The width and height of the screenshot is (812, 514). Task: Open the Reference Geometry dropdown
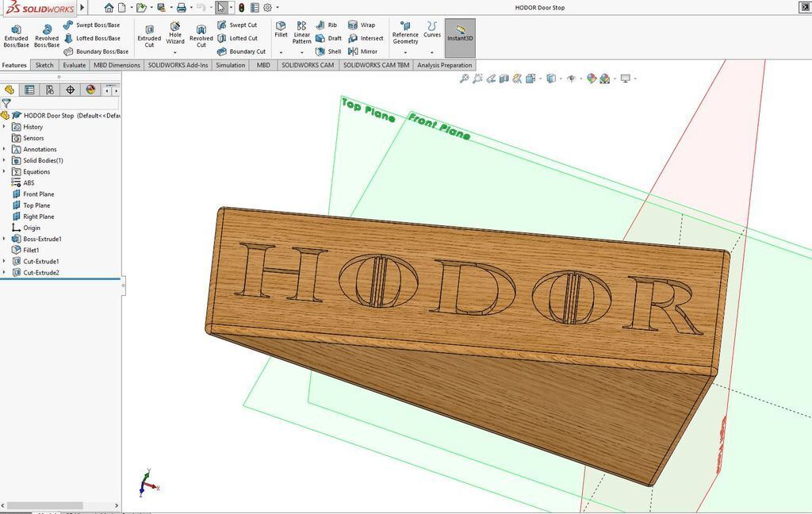click(x=405, y=52)
